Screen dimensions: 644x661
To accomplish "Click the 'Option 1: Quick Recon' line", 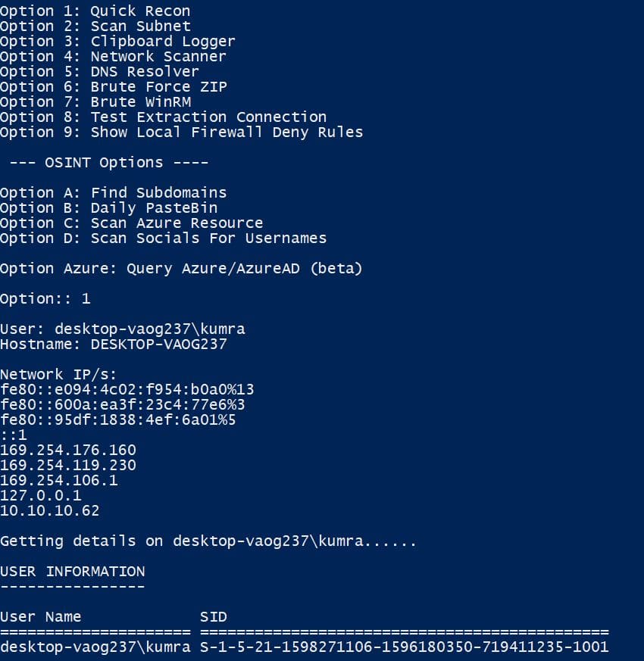I will [x=95, y=11].
